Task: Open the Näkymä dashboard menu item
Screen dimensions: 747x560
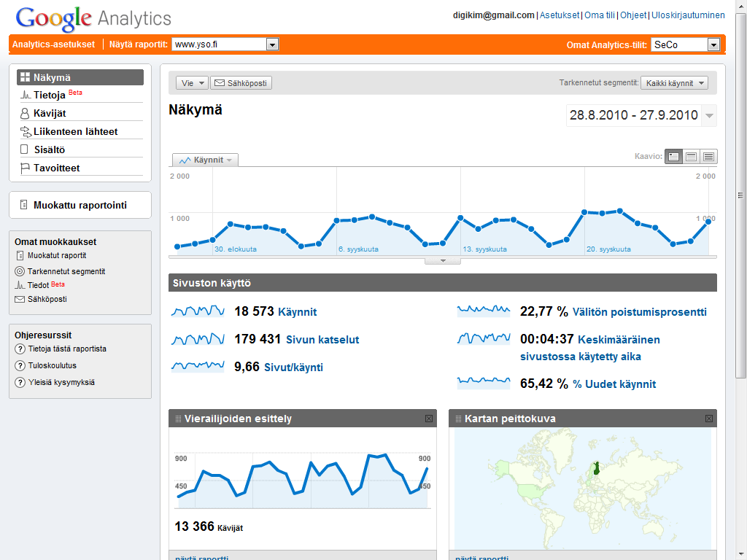Action: (80, 77)
